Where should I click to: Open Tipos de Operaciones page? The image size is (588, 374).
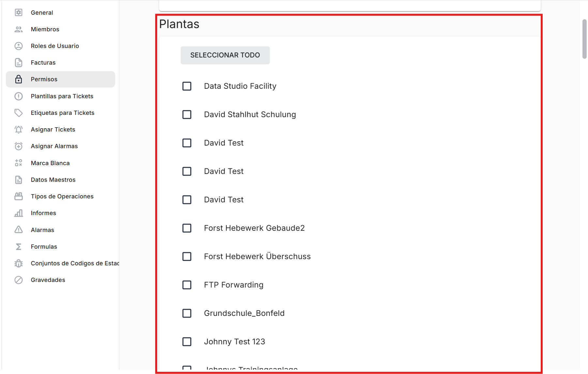click(62, 196)
